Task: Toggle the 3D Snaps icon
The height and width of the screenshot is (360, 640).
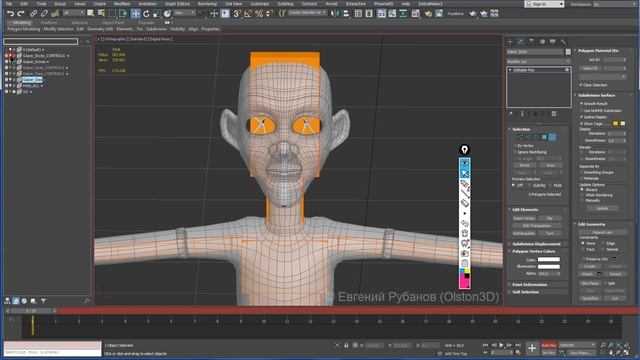Action: point(237,14)
